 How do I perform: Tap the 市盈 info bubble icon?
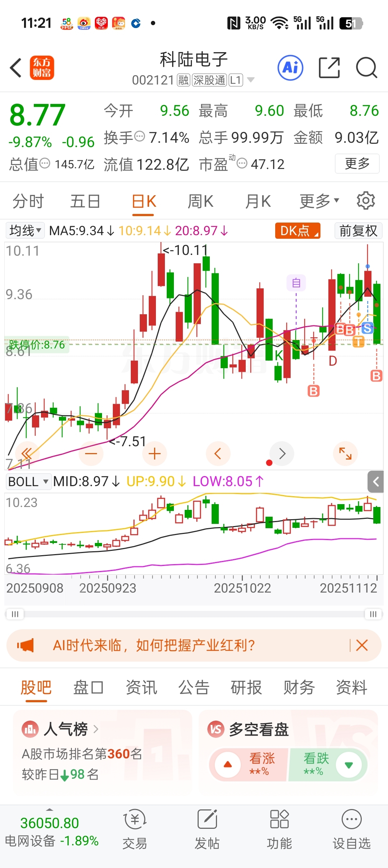coord(242,164)
